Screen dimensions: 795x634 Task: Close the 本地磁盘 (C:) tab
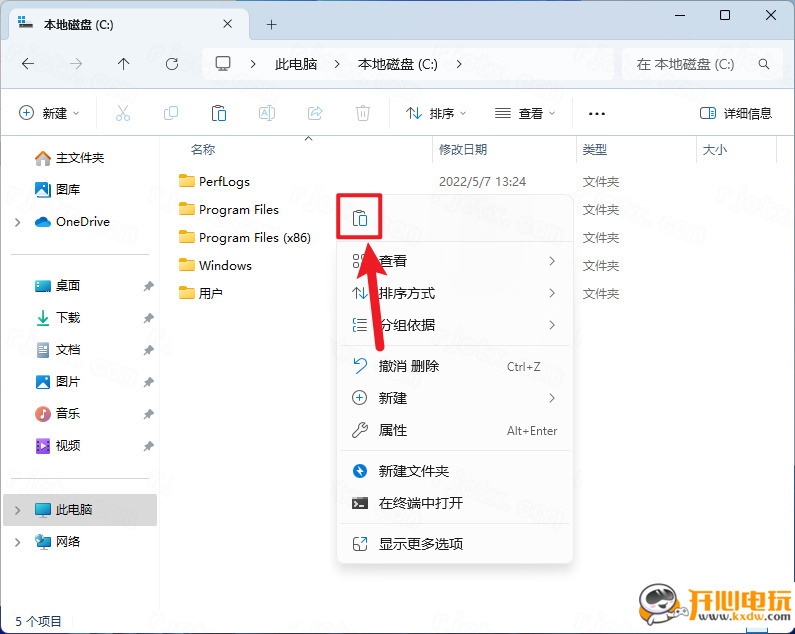228,24
